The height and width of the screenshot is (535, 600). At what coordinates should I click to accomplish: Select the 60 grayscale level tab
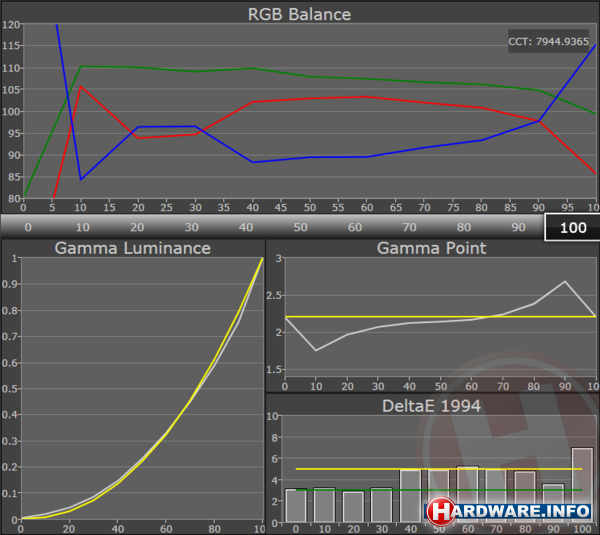tap(355, 227)
